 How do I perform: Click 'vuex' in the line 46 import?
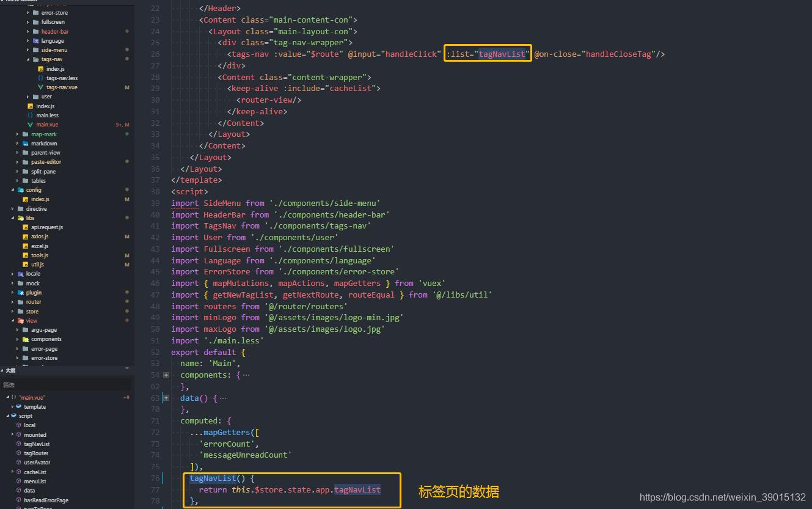pyautogui.click(x=432, y=283)
